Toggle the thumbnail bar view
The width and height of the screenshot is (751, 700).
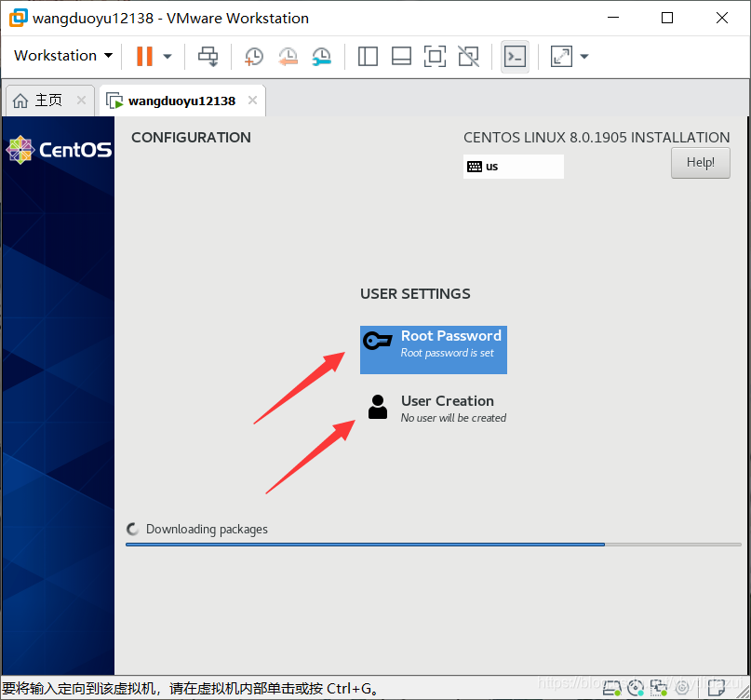pos(401,56)
